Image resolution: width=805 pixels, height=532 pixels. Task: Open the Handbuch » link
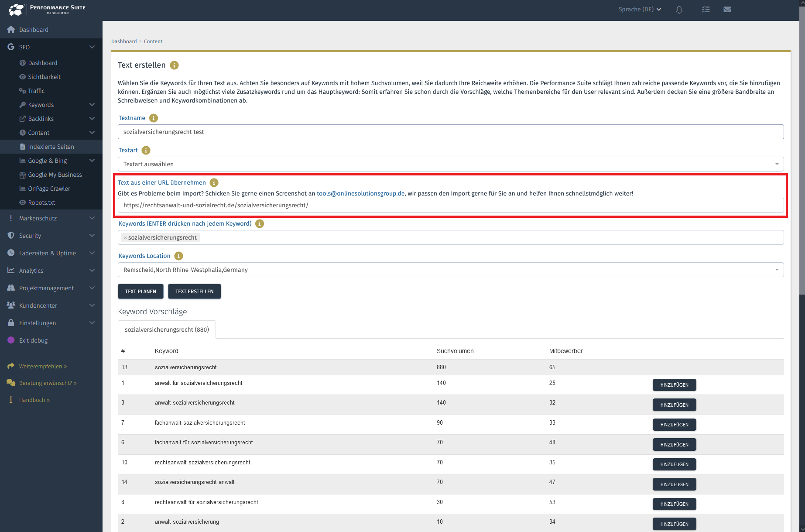pyautogui.click(x=34, y=400)
